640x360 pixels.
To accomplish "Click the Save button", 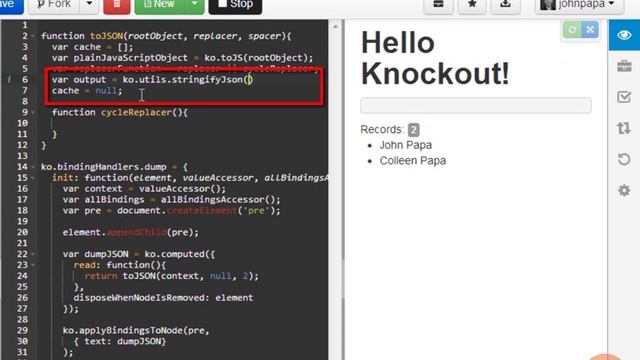I will click(11, 5).
